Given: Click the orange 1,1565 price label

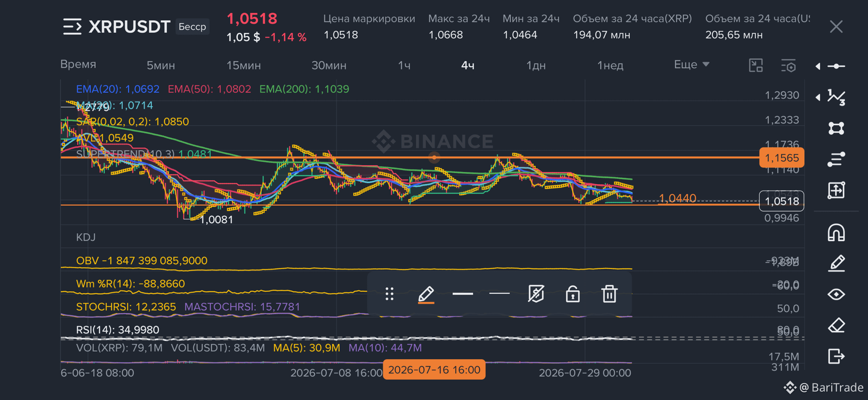Looking at the screenshot, I should (781, 158).
